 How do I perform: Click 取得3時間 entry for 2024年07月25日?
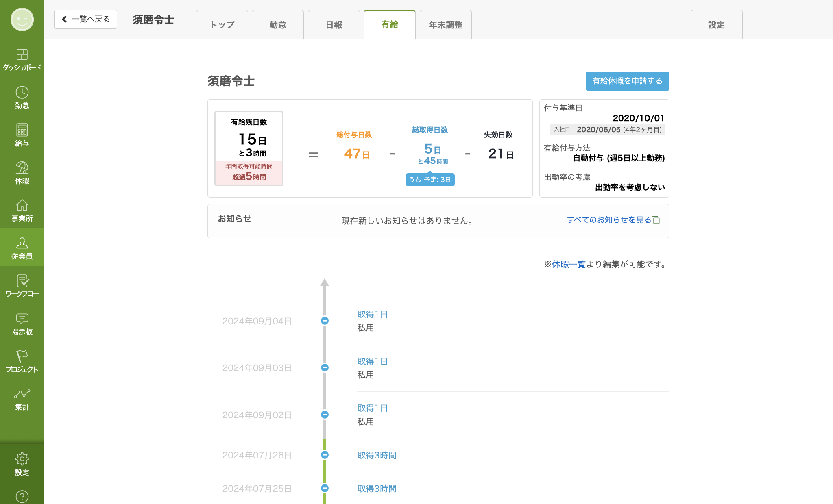click(377, 489)
